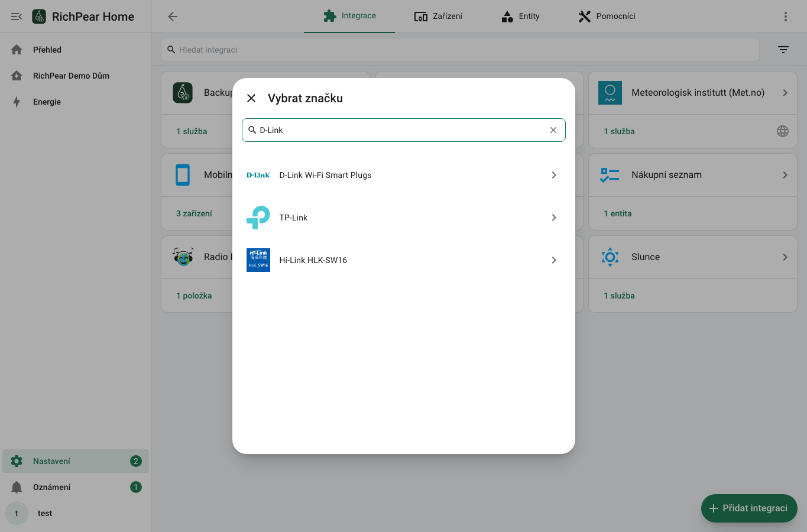Open Přehled in the sidebar

click(x=76, y=50)
